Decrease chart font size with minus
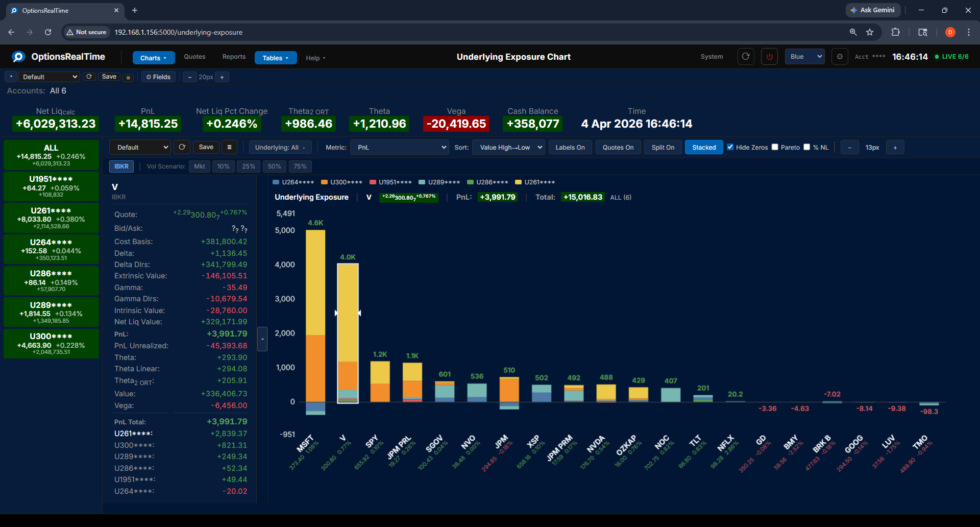980x527 pixels. [850, 148]
